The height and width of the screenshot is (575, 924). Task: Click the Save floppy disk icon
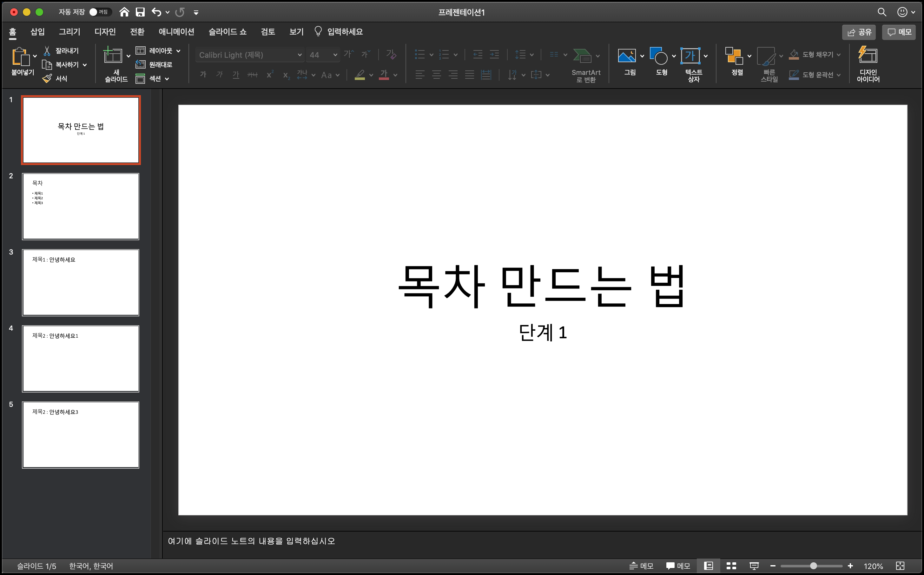coord(140,12)
